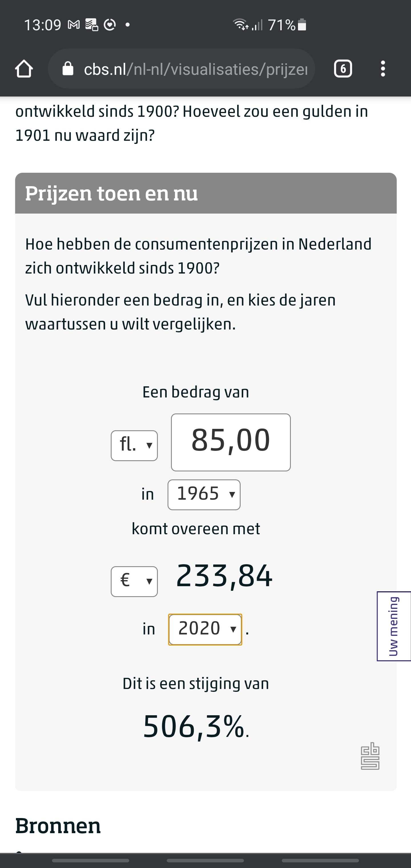Tap the padlock site security icon
Screen dimensions: 411x868
tap(68, 69)
